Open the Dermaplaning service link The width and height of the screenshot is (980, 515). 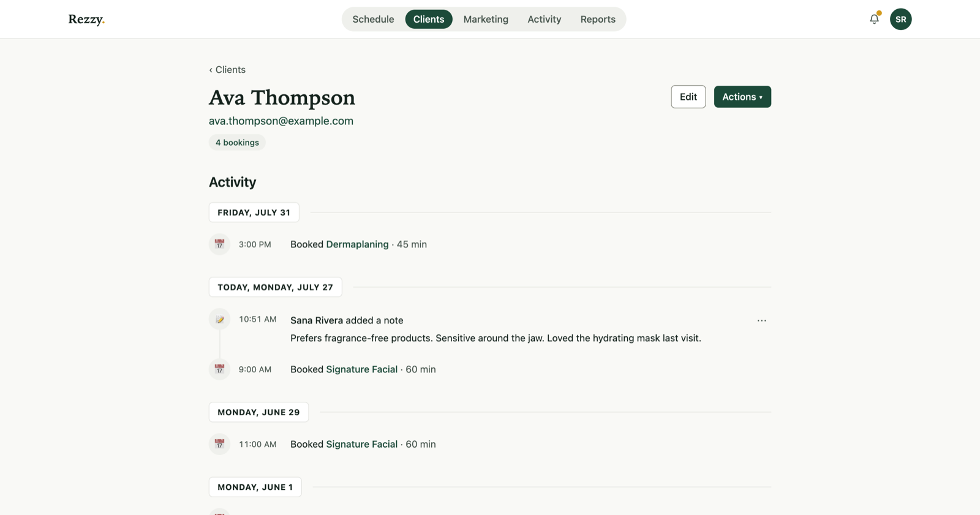coord(357,244)
